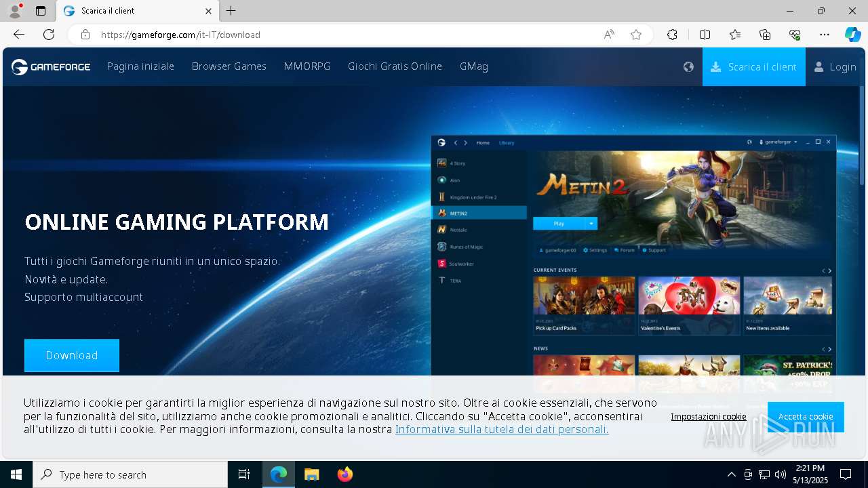Open the browser profile icon
Screen dimensions: 868x488
(14, 11)
